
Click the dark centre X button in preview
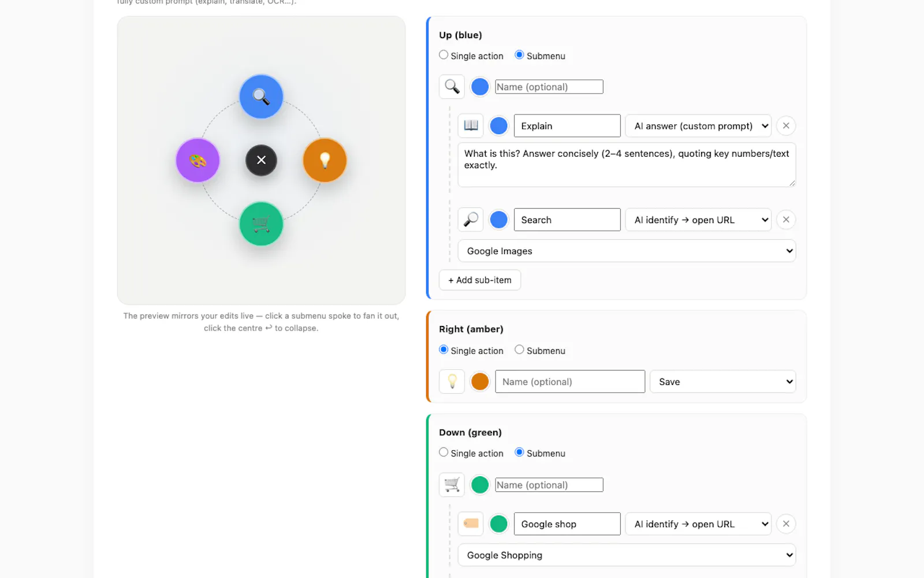261,160
